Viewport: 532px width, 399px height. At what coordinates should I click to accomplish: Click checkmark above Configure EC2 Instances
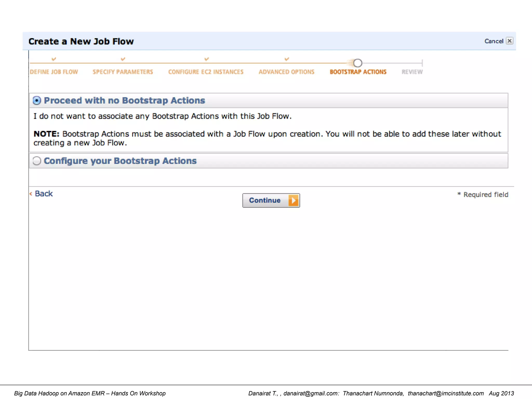point(207,59)
